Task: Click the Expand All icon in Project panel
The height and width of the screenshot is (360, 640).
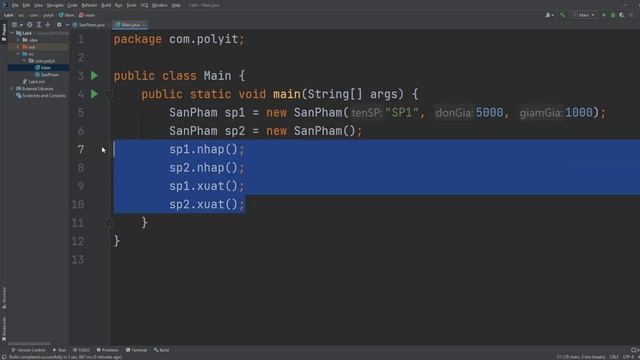Action: point(39,25)
